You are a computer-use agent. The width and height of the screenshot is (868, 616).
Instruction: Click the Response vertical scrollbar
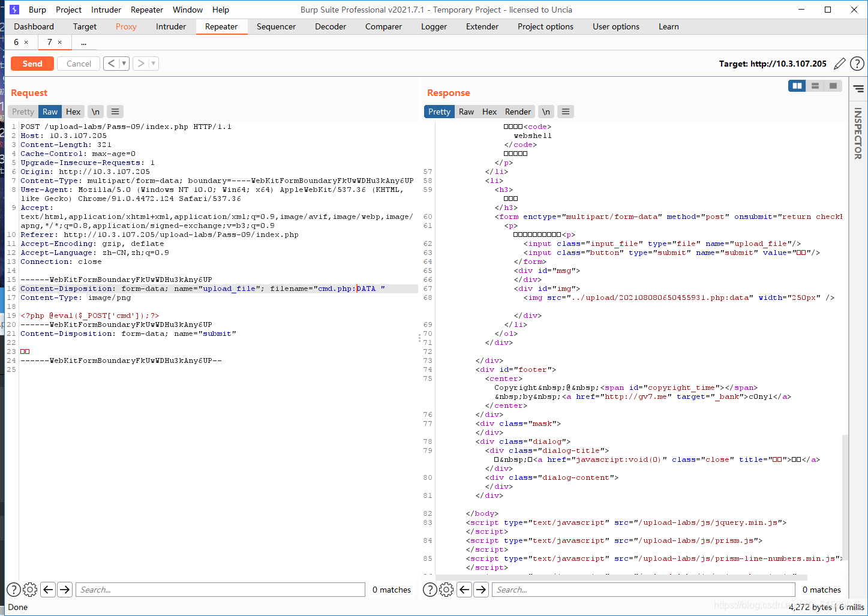[x=845, y=496]
